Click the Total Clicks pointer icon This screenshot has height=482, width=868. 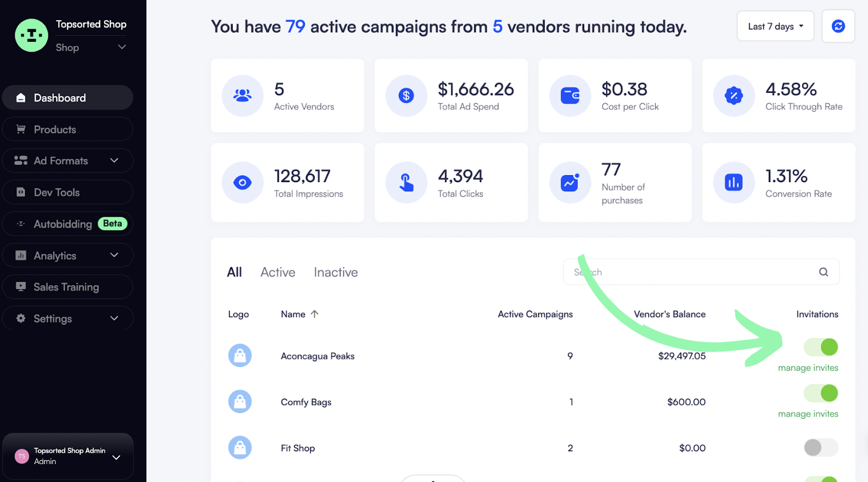(x=406, y=183)
